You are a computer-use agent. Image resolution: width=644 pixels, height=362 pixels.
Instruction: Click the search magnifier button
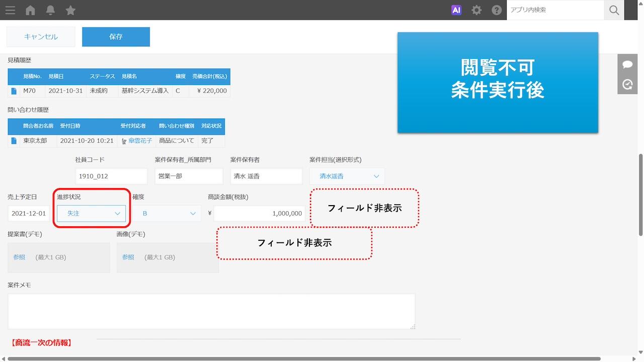click(614, 10)
